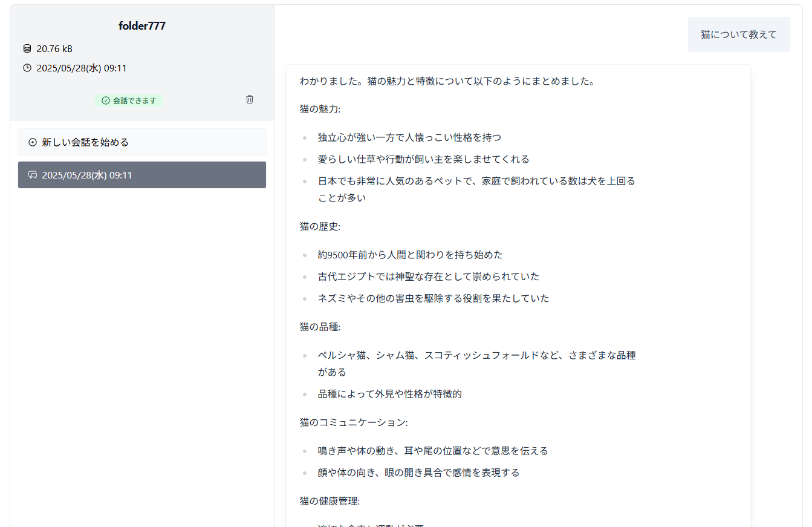Screen dimensions: 812x527
Task: Click the chat bubble icon in the selected conversation row
Action: pos(33,175)
